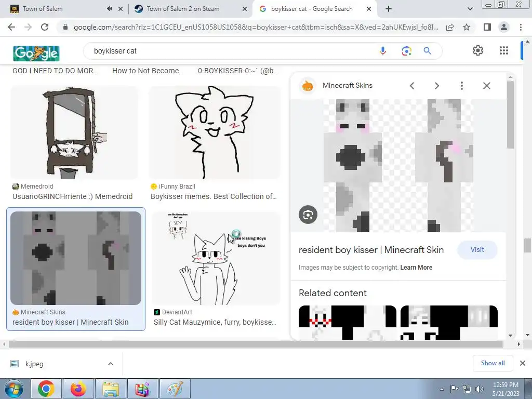Open preview panel three-dot options

pos(461,86)
